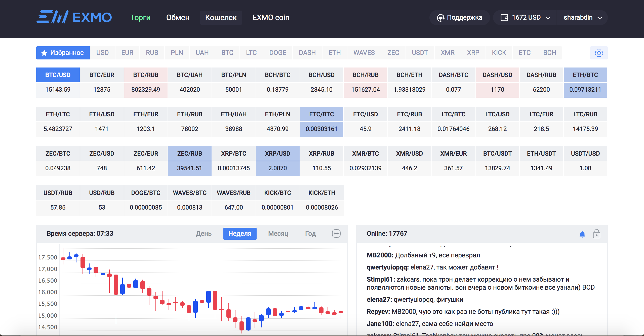Select the ETC currency tab
The image size is (644, 336).
coord(525,53)
